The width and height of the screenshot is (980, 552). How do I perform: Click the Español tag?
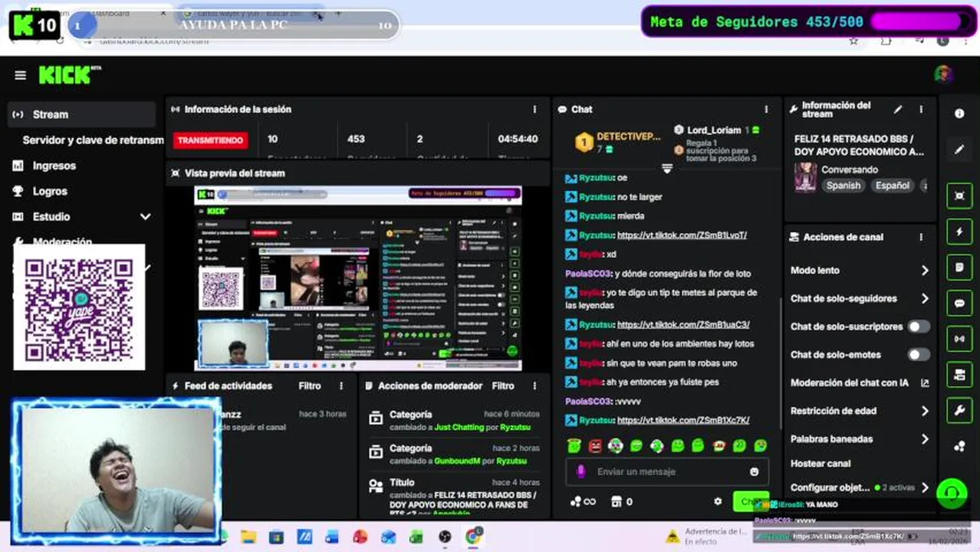892,186
